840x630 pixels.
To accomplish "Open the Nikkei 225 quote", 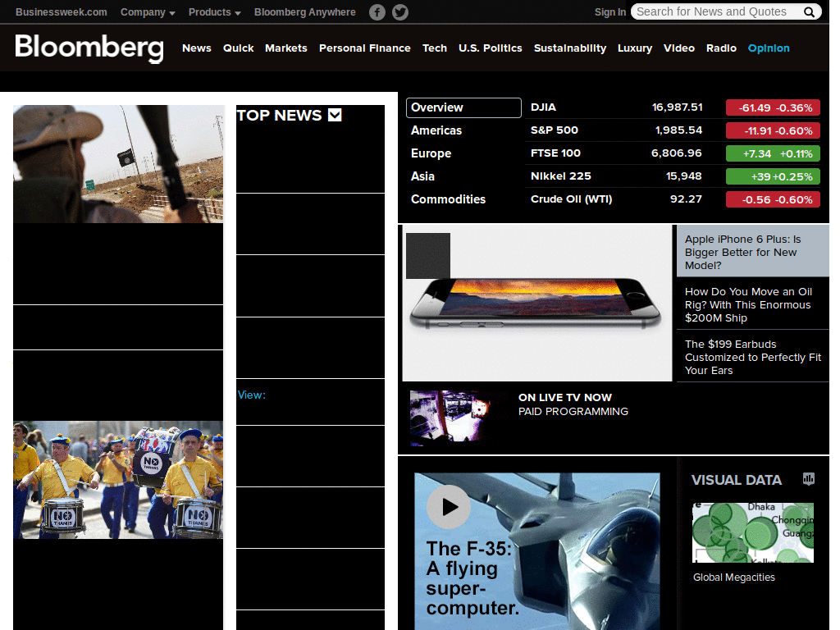I will [x=561, y=176].
